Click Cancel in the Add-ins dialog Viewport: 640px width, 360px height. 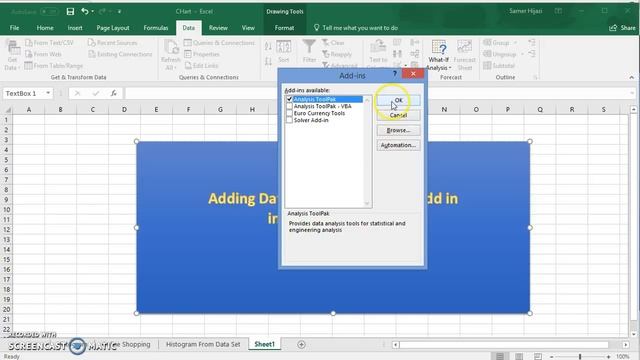pos(398,115)
